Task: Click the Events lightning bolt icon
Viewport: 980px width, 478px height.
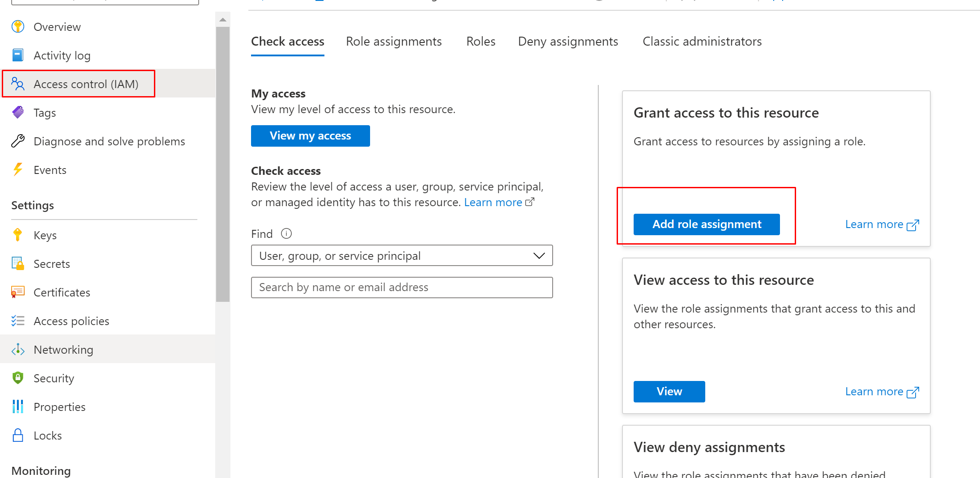Action: pos(18,170)
